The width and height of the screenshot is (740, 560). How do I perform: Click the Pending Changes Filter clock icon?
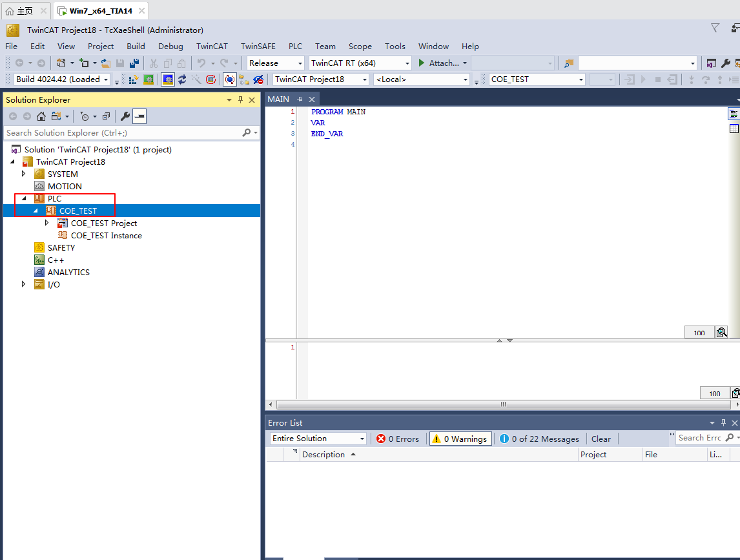(85, 116)
